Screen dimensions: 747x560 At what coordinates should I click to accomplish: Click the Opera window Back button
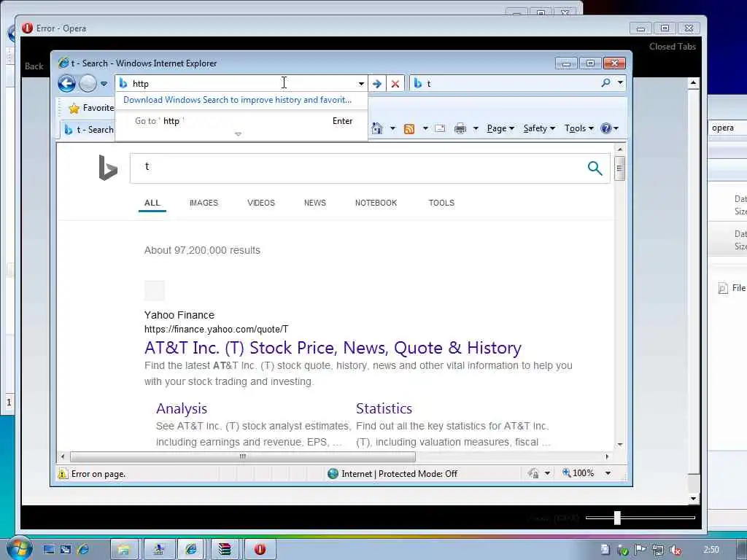[34, 66]
